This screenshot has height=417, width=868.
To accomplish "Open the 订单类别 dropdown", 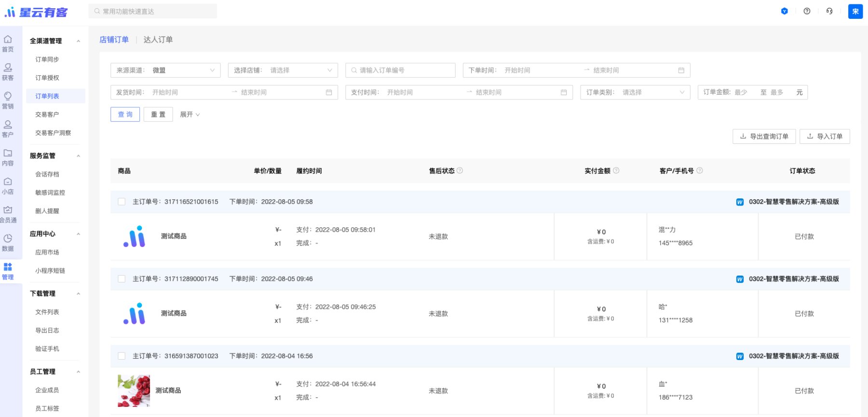I will 635,92.
